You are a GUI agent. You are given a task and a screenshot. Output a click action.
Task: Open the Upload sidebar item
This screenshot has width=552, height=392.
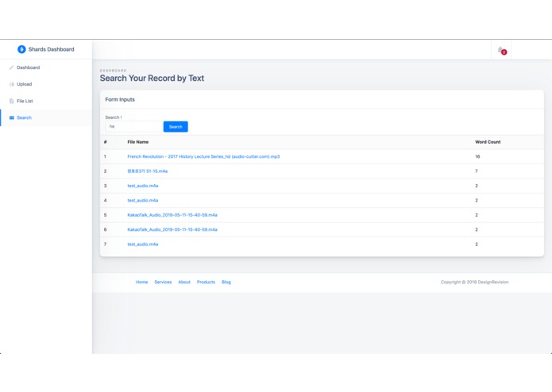point(25,84)
